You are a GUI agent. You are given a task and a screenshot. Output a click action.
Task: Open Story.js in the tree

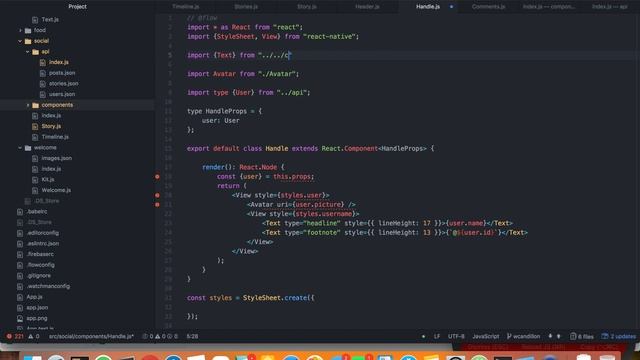tap(51, 127)
